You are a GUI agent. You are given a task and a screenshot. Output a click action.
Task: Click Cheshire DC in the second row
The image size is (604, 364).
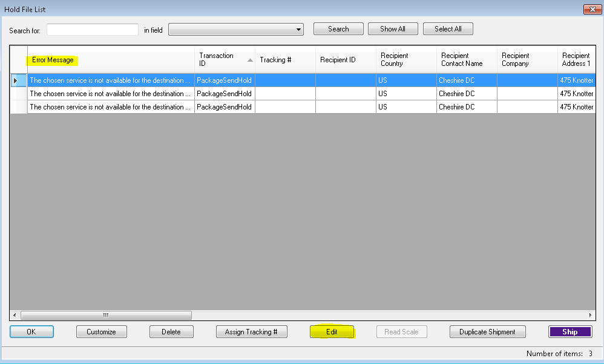[x=467, y=94]
